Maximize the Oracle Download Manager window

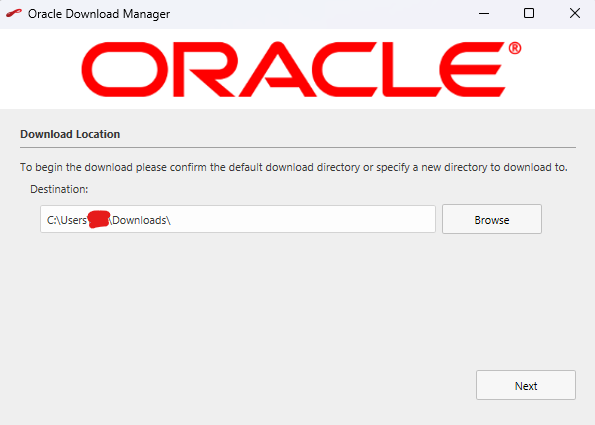click(x=529, y=14)
